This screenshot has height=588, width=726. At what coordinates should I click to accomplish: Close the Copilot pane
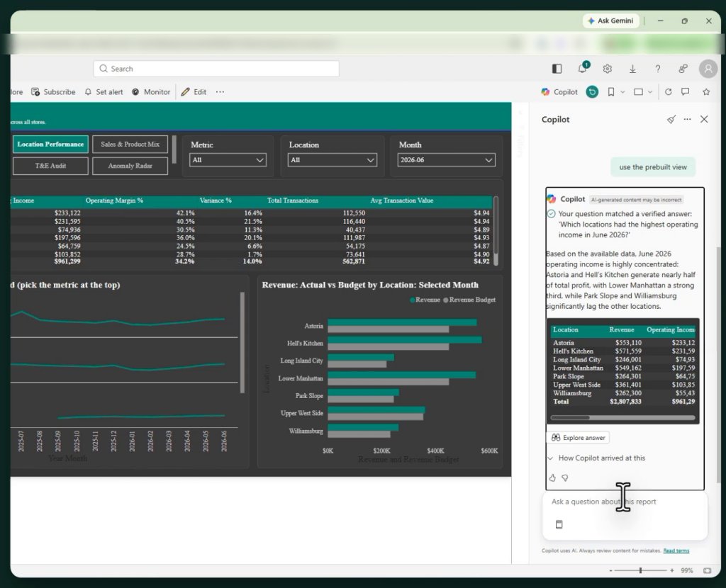coord(704,119)
